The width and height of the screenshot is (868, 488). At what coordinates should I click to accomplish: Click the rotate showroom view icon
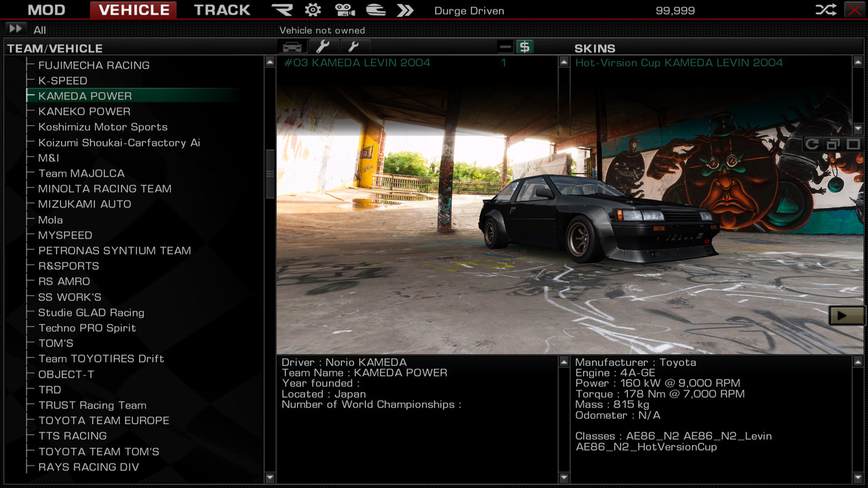pyautogui.click(x=812, y=144)
